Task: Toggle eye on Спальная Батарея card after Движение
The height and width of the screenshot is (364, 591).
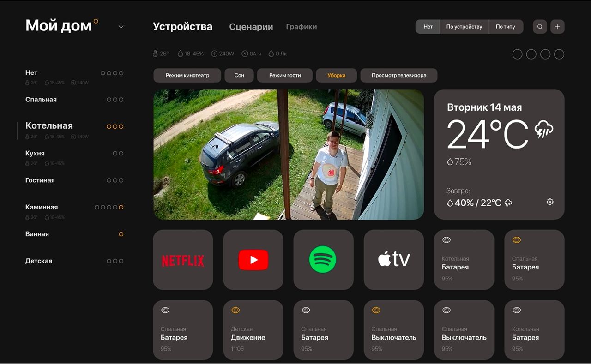Action: point(306,310)
